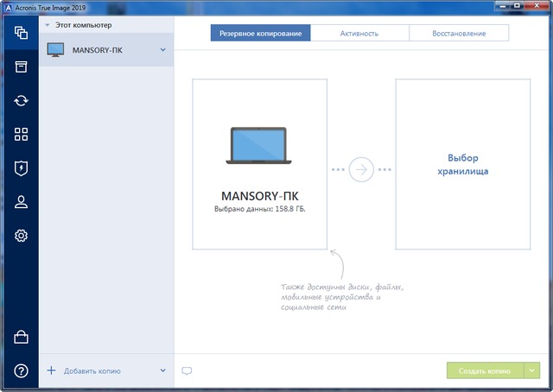Click the 'Создать копию' button
Screen dimensions: 553x392
pos(484,370)
